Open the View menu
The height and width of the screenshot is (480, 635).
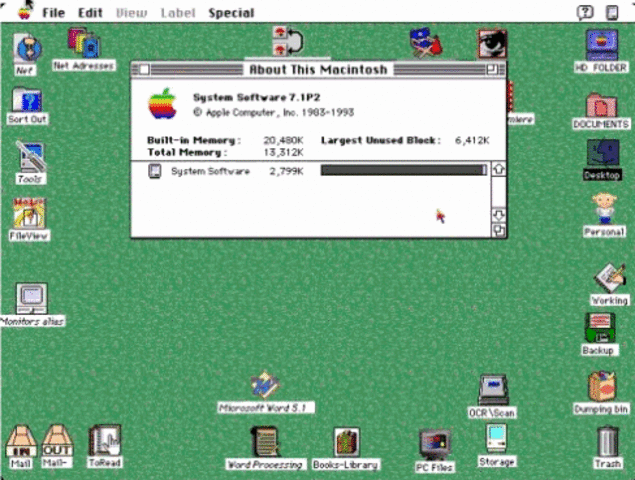click(x=131, y=13)
